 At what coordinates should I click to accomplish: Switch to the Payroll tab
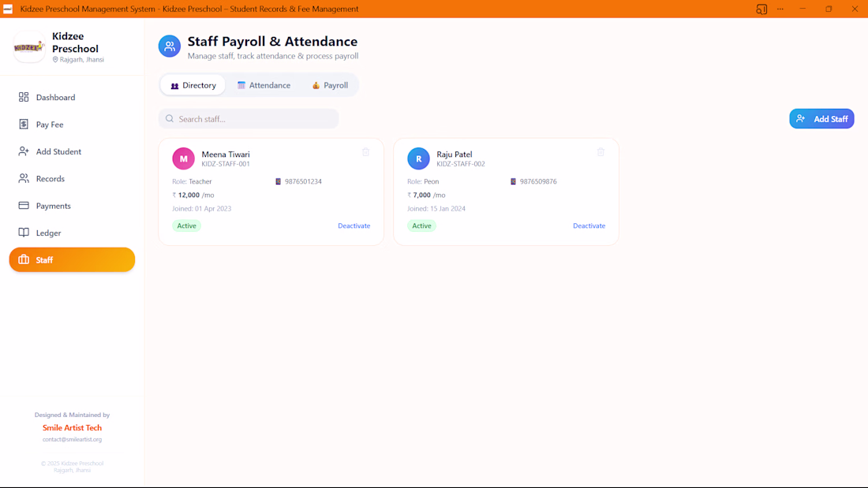(x=331, y=85)
